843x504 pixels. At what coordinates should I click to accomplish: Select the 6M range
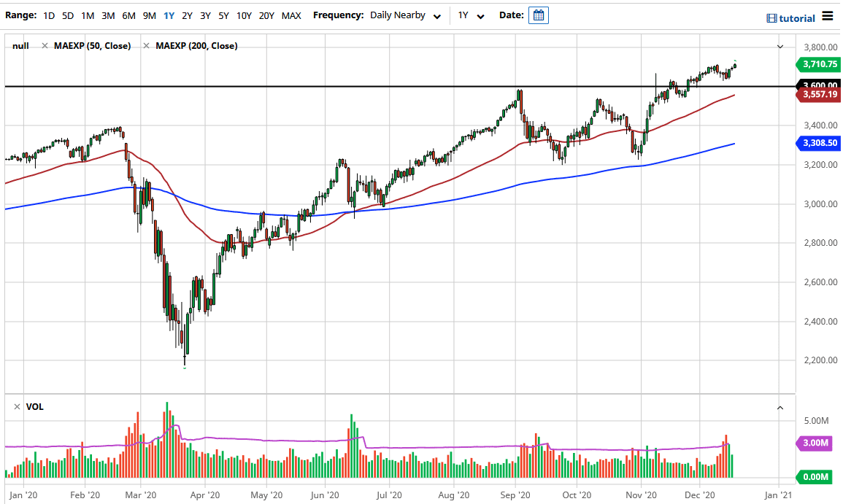click(128, 15)
